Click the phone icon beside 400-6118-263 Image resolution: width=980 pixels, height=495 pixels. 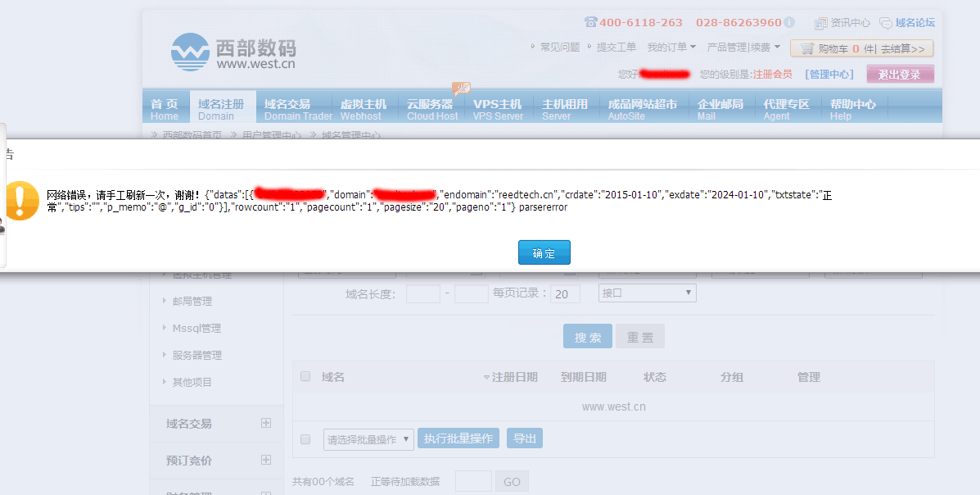pos(590,22)
